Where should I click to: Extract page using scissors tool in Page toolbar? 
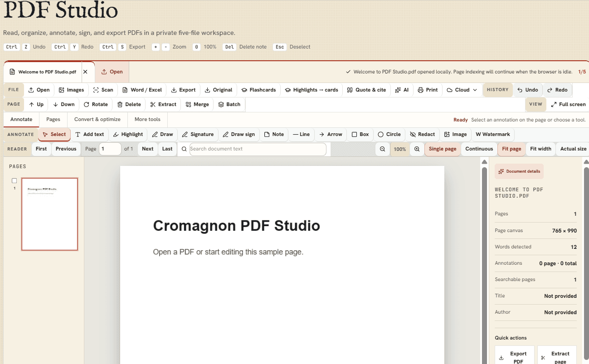163,104
